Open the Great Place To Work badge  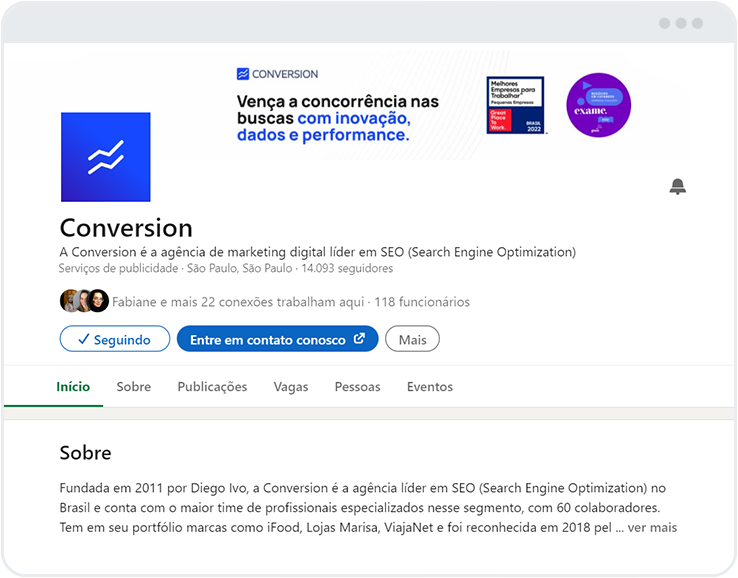(515, 105)
